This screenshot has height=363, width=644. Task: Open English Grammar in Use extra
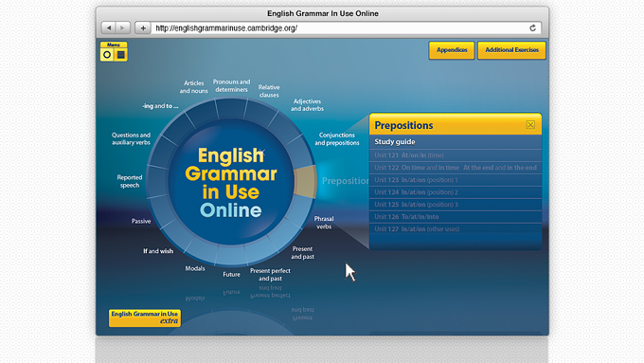(145, 318)
